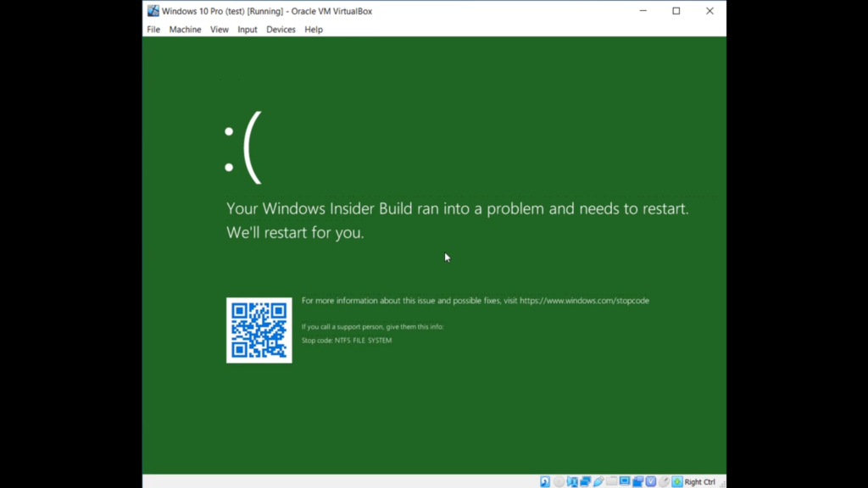Click the virtualization V status icon
Viewport: 868px width, 488px height.
[651, 481]
